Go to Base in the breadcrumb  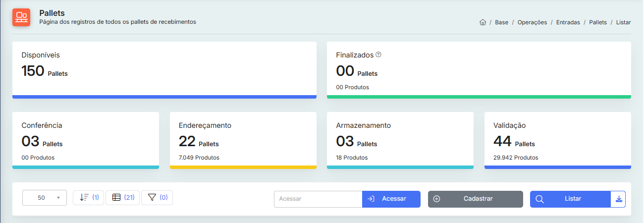tap(501, 22)
